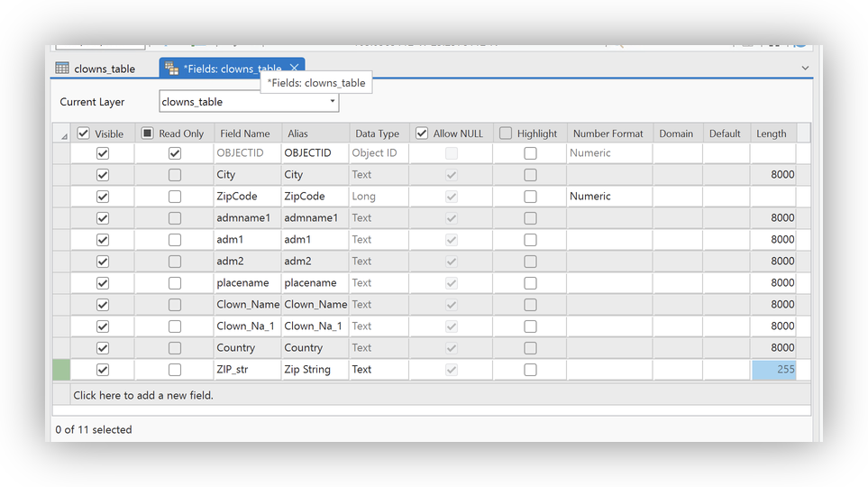Toggle Allow NULL header checkbox

tap(422, 133)
